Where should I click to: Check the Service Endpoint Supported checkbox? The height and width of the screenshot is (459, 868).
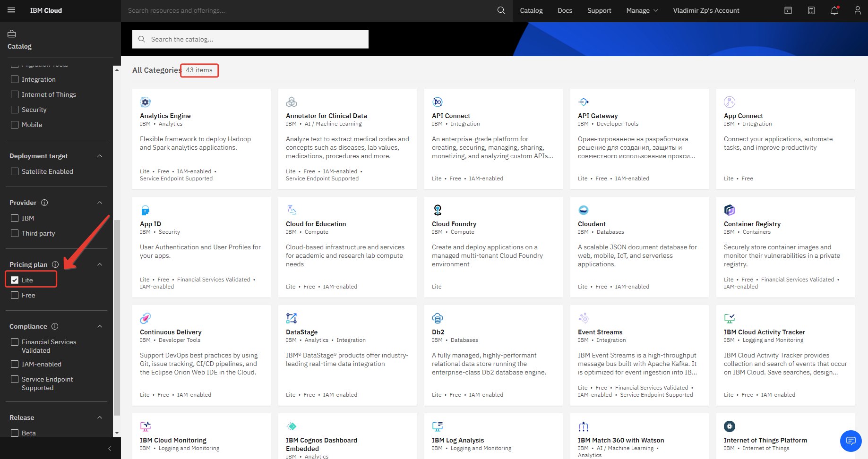[x=15, y=379]
